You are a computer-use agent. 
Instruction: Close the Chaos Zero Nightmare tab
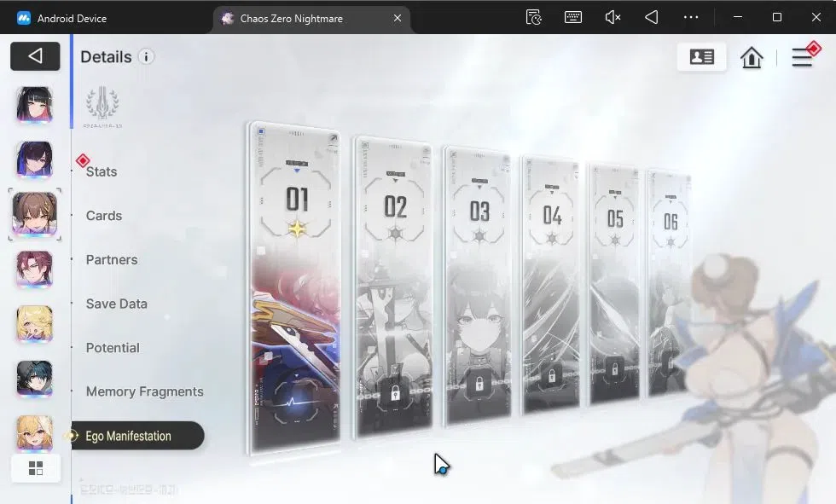click(x=398, y=18)
